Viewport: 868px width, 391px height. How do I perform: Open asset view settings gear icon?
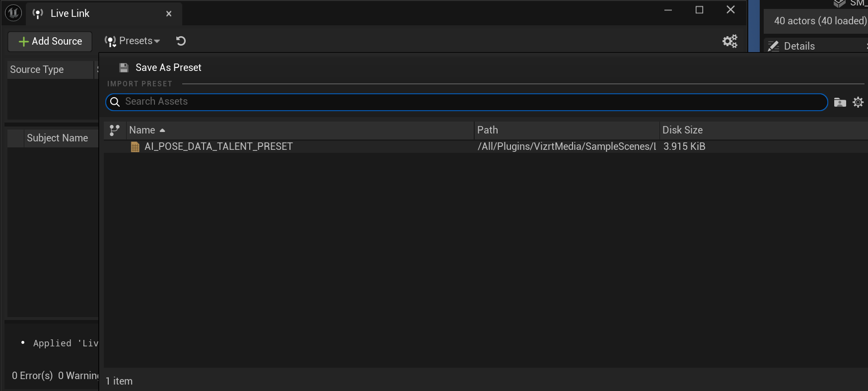tap(858, 102)
